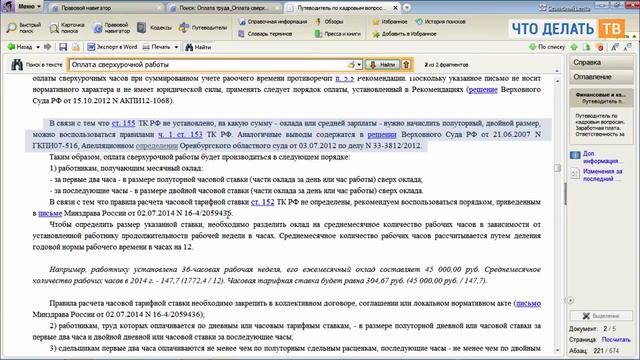Viewport: 640px width, 360px height.
Task: Go back with the Назад button
Action: [20, 47]
